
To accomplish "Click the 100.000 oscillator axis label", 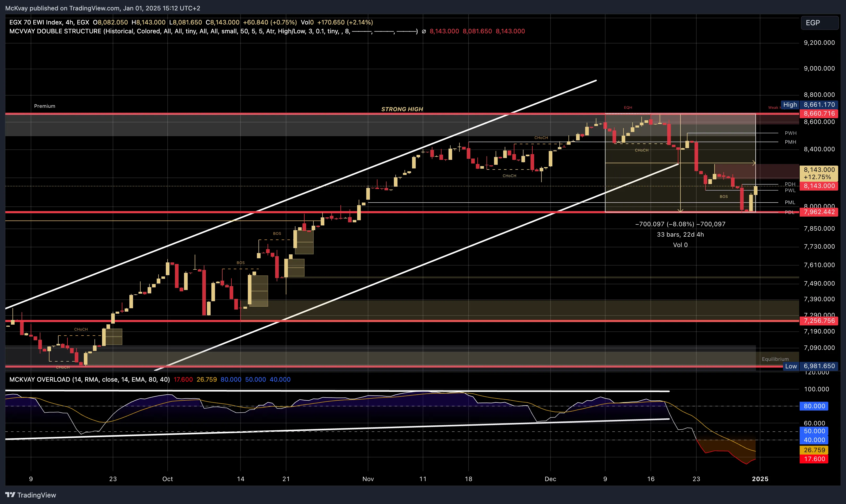I will pyautogui.click(x=816, y=389).
